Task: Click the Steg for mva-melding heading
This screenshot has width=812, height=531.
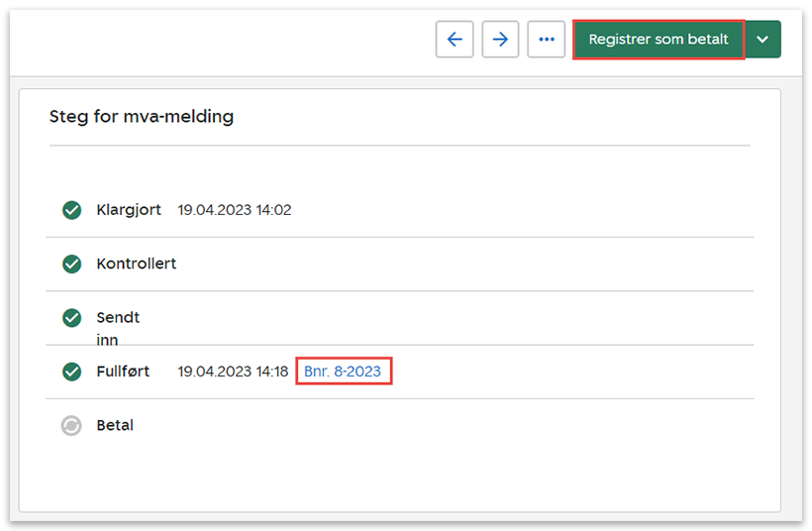Action: (142, 117)
